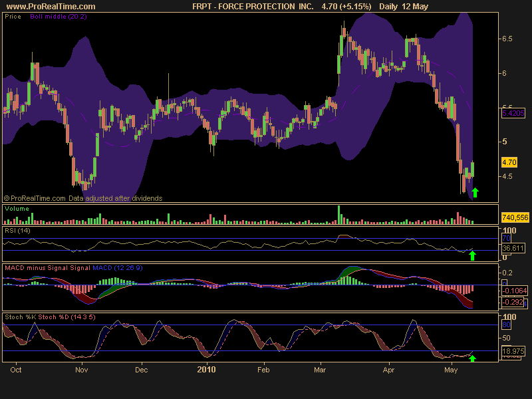Click the MACD minus Signal label
This screenshot has width=532, height=399.
[x=37, y=268]
